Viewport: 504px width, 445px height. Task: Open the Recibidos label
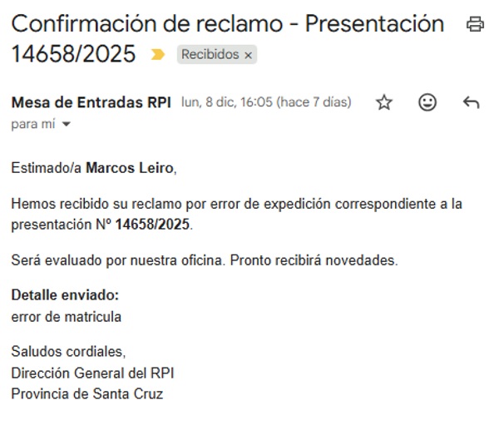(x=210, y=55)
